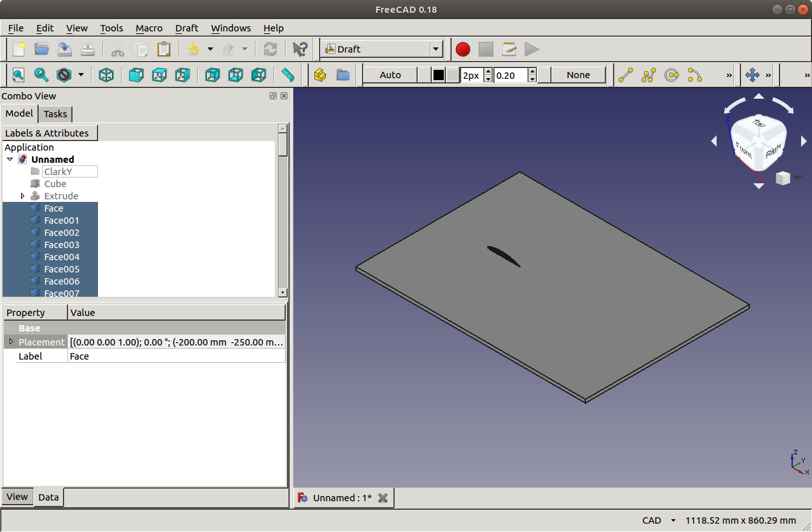Open the undo history dropdown arrow
This screenshot has height=532, width=812.
coord(210,49)
